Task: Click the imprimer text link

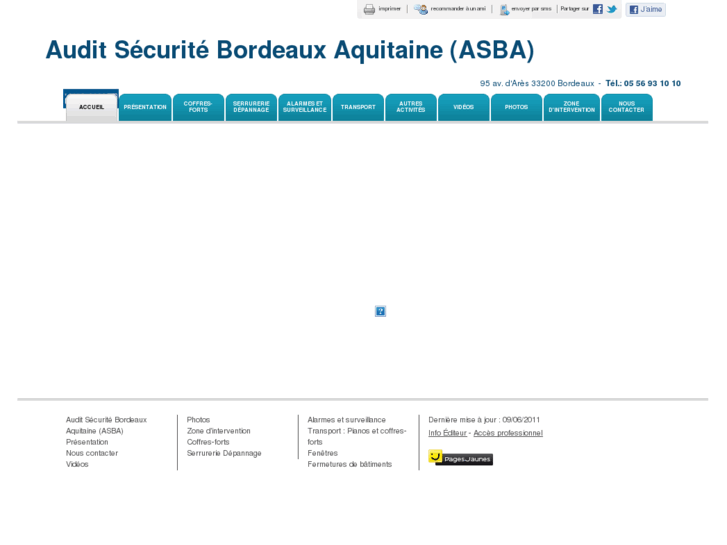Action: coord(389,9)
